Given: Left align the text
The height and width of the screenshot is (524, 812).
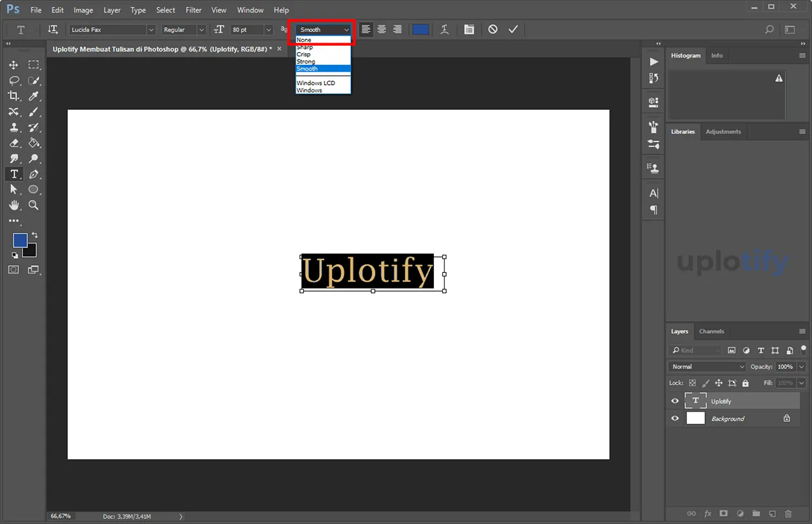Looking at the screenshot, I should click(x=366, y=30).
